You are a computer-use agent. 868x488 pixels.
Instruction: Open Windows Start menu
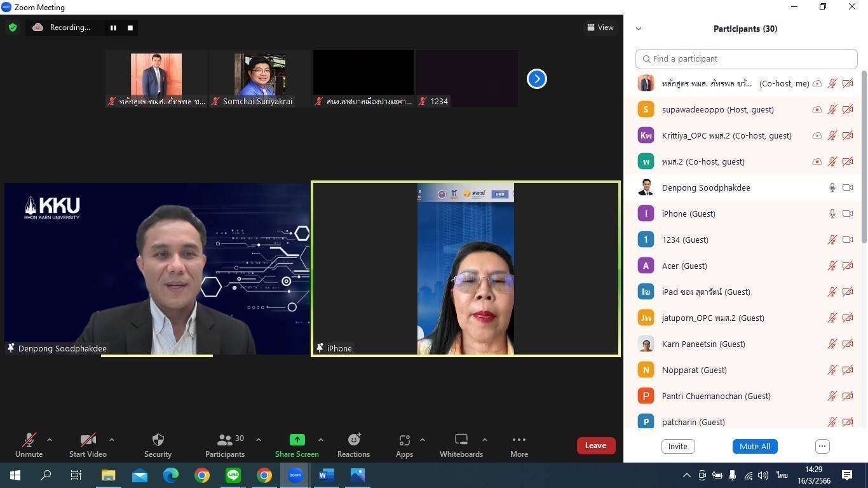(15, 475)
